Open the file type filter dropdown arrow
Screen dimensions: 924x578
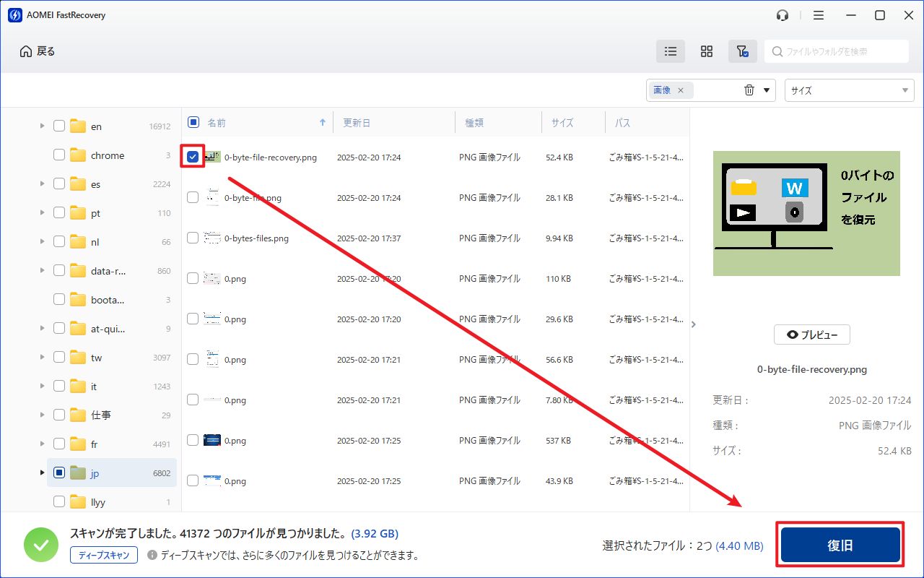pyautogui.click(x=767, y=90)
